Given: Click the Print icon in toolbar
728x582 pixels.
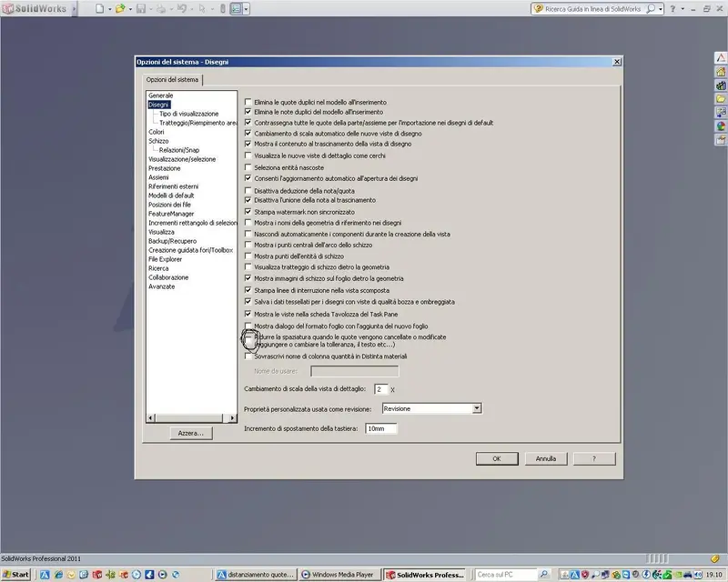Looking at the screenshot, I should coord(161,8).
